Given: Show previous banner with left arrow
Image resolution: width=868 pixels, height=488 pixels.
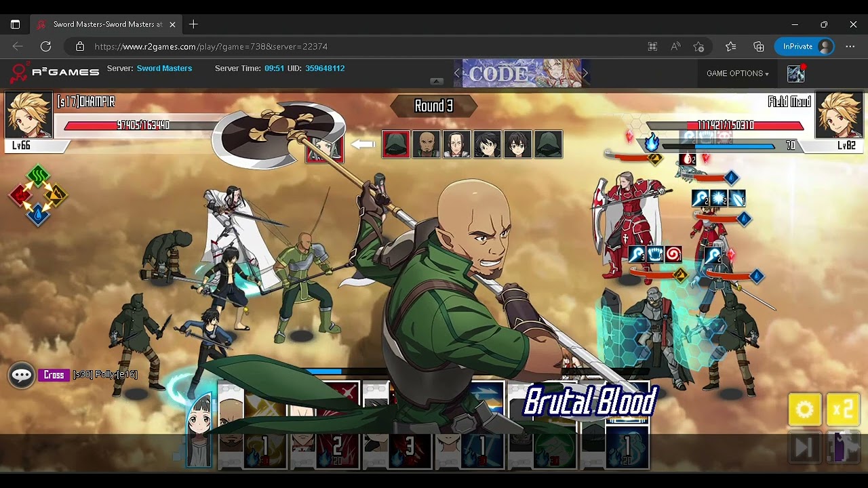Looking at the screenshot, I should coord(457,73).
